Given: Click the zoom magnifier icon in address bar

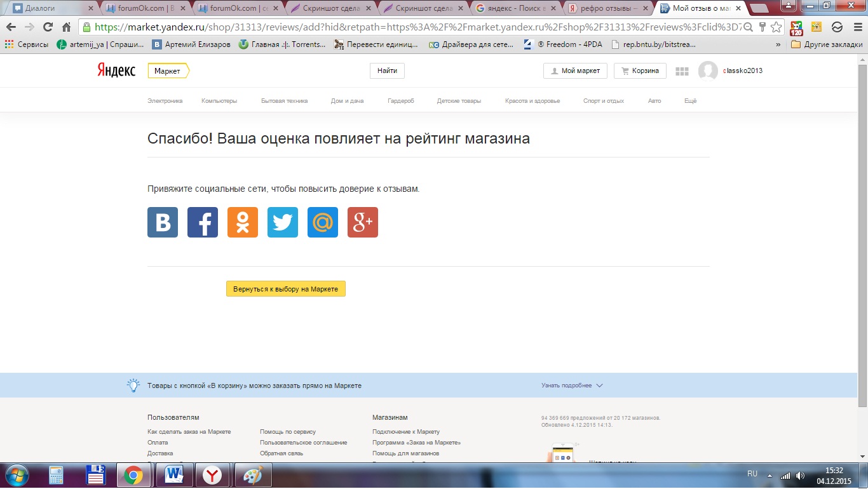Looking at the screenshot, I should pyautogui.click(x=748, y=27).
